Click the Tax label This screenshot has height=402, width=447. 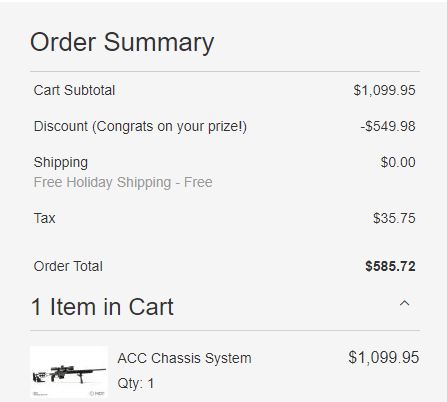point(45,218)
